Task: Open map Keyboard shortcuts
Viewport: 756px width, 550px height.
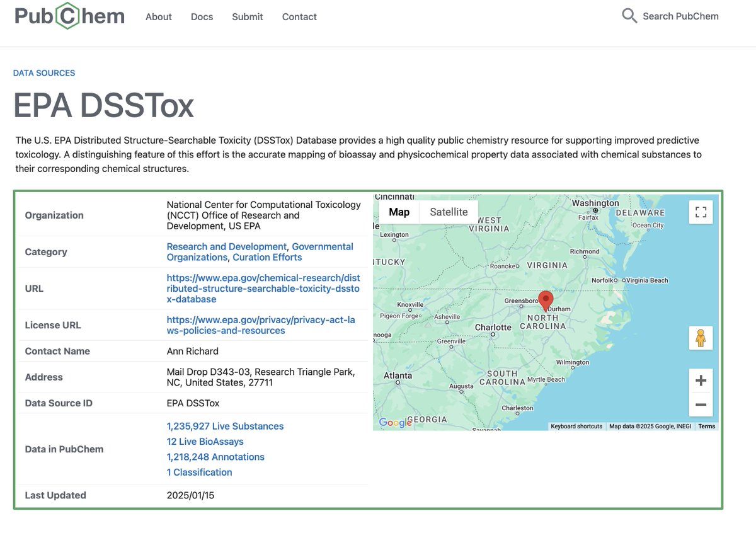Action: point(576,427)
